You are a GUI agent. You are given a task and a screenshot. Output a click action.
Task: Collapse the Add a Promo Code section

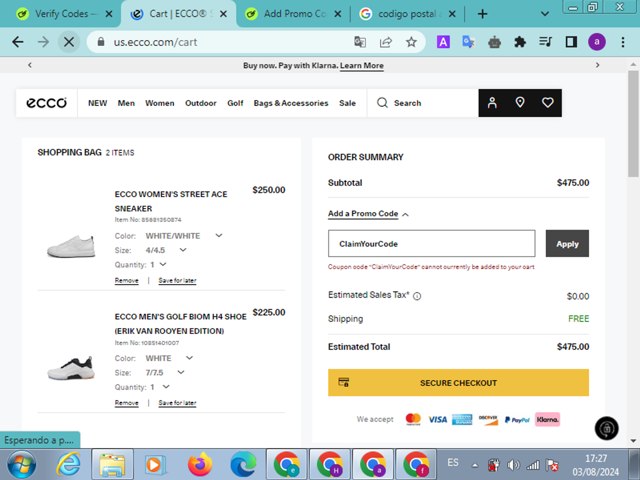368,214
